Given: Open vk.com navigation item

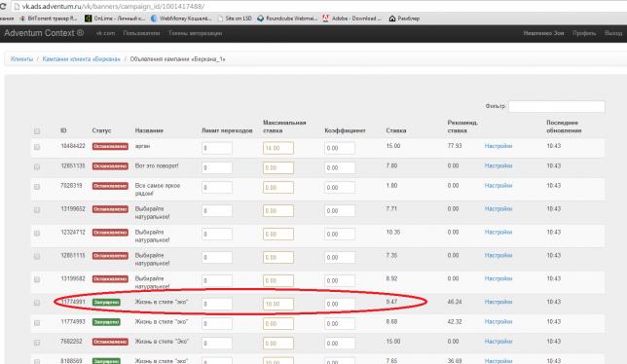Looking at the screenshot, I should point(105,33).
